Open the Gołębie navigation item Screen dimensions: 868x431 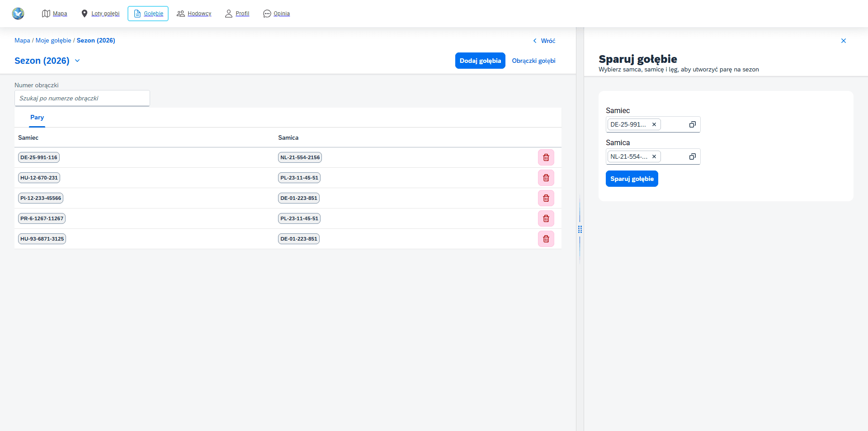click(148, 14)
